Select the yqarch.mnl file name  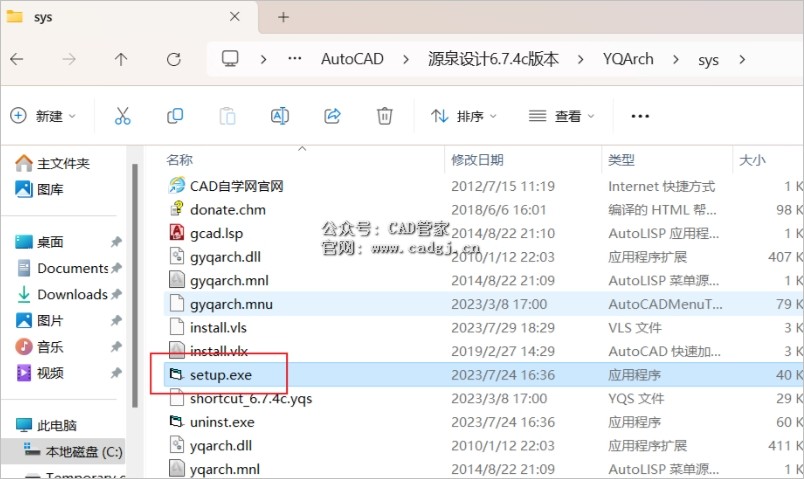click(225, 469)
